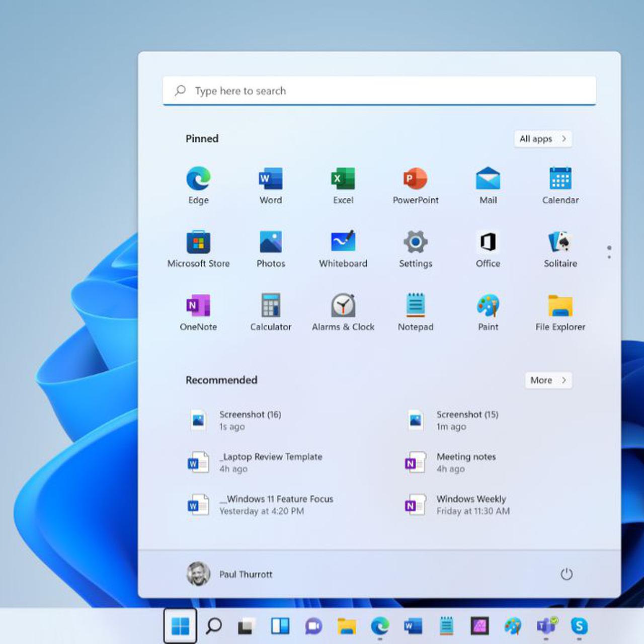The image size is (644, 644).
Task: Expand More recommended items
Action: tap(548, 380)
